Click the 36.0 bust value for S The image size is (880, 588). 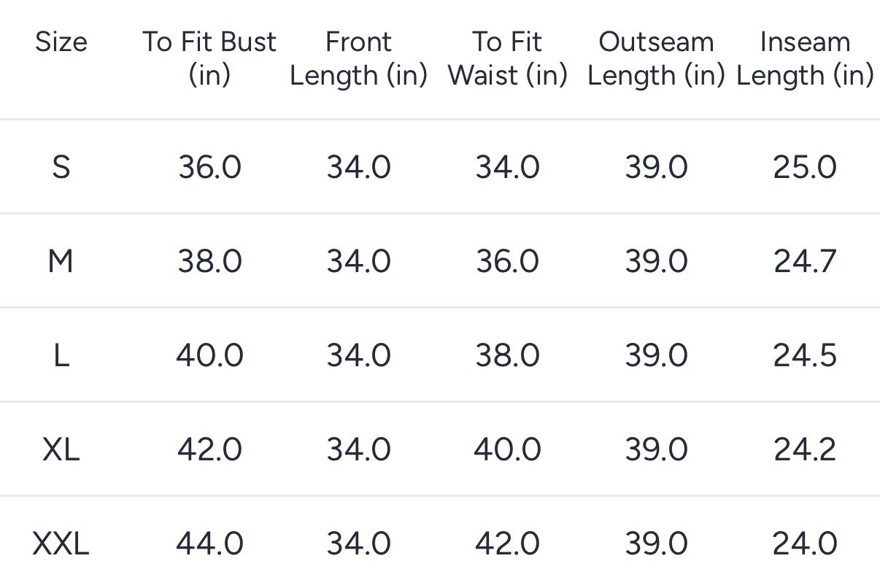click(x=209, y=168)
